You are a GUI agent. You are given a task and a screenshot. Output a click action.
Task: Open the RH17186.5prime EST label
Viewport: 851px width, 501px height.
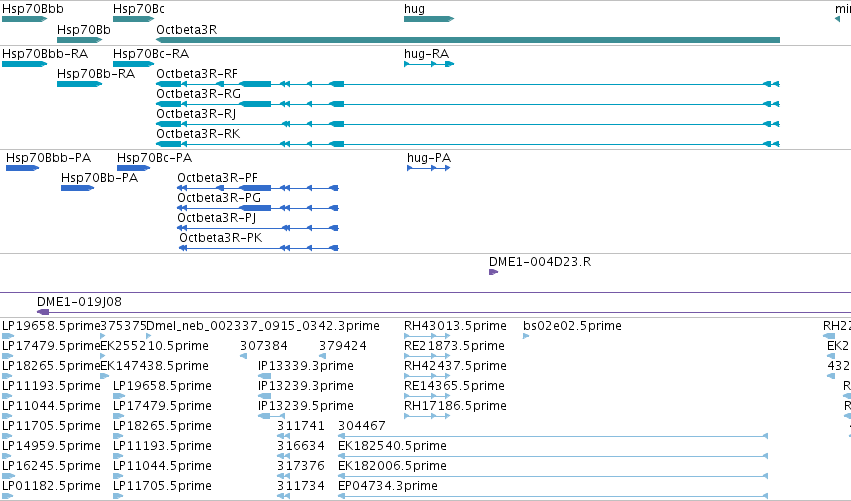point(455,406)
